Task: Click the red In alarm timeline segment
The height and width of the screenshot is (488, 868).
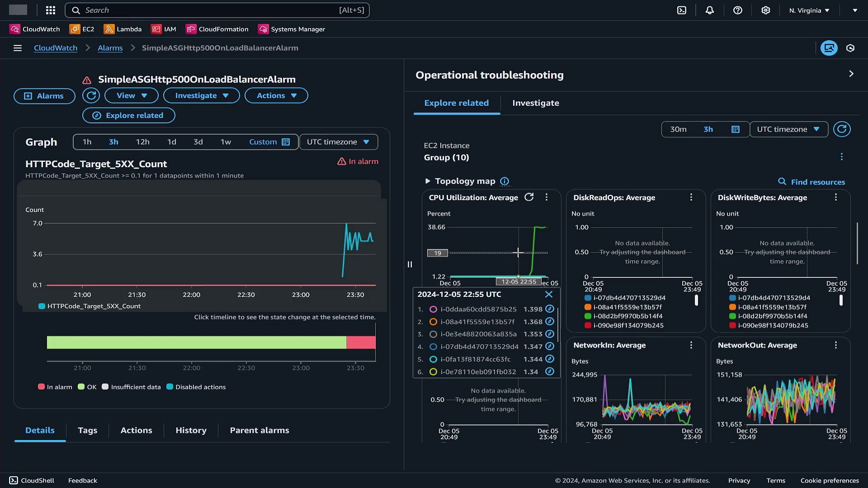Action: point(361,343)
